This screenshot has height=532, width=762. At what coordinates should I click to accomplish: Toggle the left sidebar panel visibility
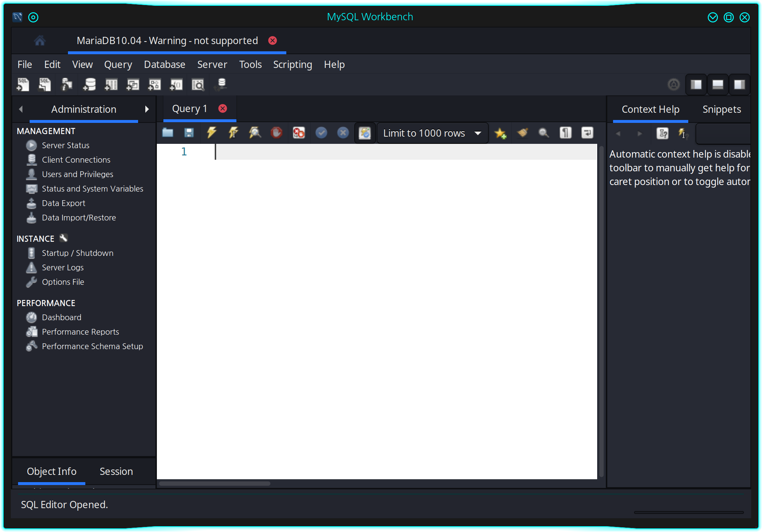pyautogui.click(x=696, y=85)
